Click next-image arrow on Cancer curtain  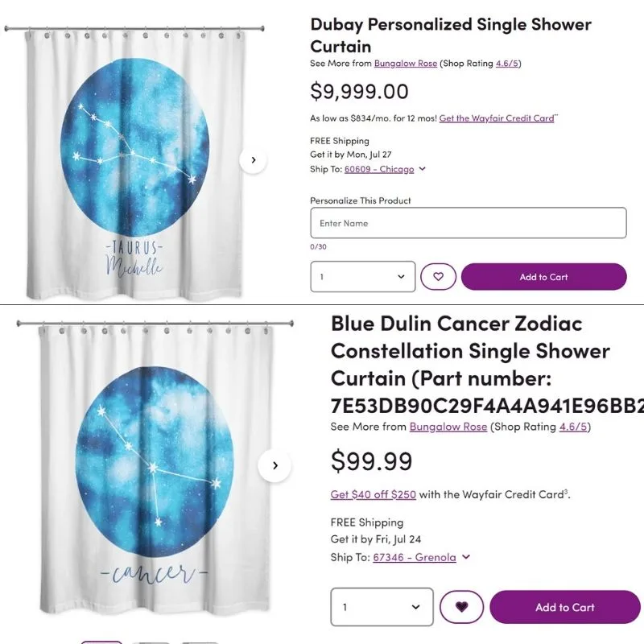tap(275, 465)
